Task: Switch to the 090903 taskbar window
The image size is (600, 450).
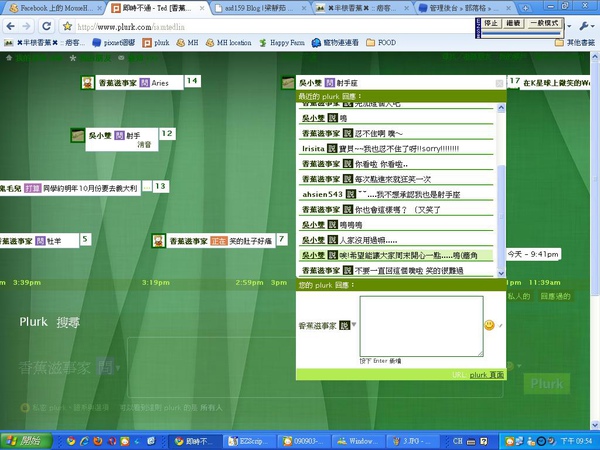Action: [x=304, y=441]
